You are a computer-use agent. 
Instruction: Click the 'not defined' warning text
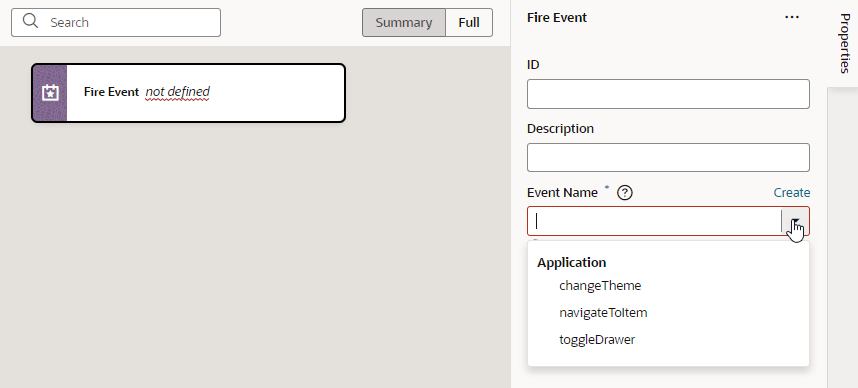pos(177,92)
